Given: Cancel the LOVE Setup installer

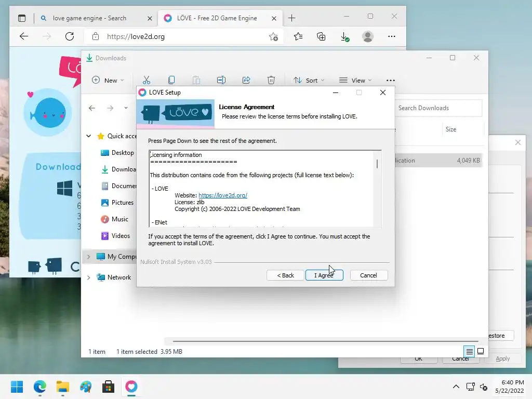Looking at the screenshot, I should point(368,275).
